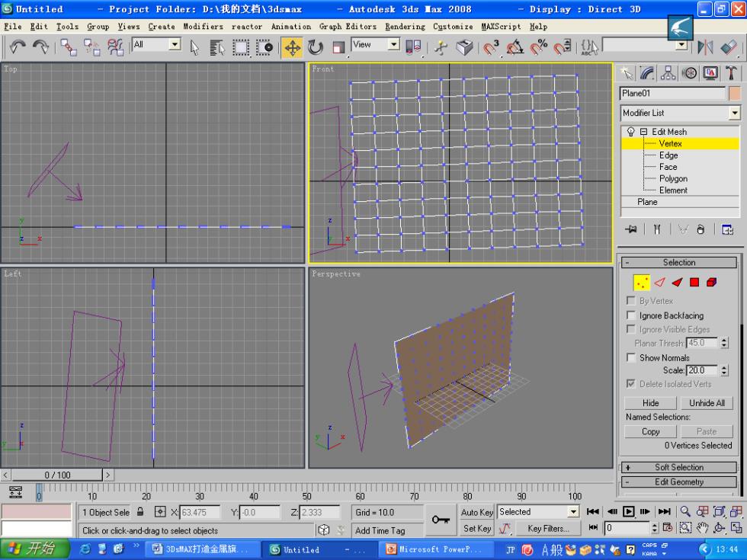This screenshot has width=747, height=560.
Task: Click the Copy named selection button
Action: point(650,431)
